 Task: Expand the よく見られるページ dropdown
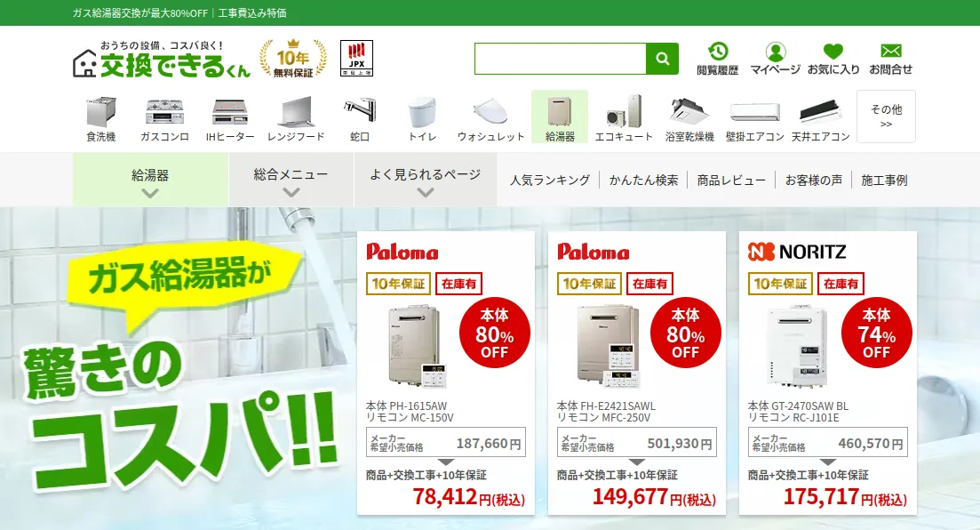click(x=425, y=180)
